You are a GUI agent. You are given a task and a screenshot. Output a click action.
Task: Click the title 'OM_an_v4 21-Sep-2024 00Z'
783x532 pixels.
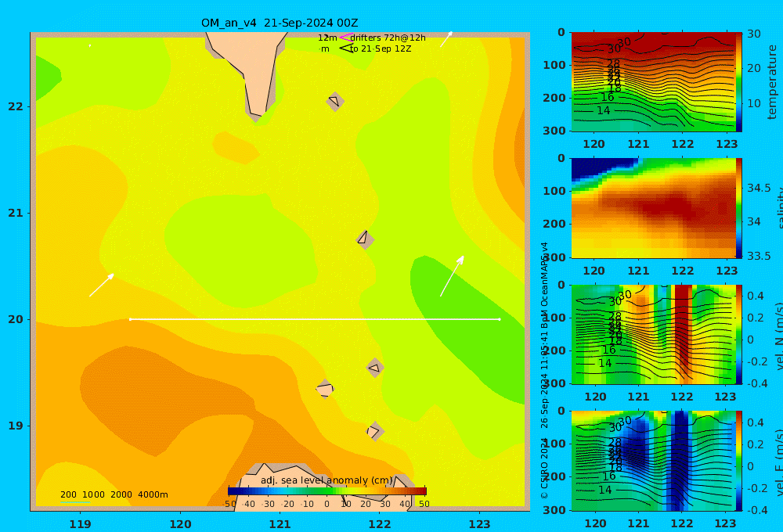280,23
